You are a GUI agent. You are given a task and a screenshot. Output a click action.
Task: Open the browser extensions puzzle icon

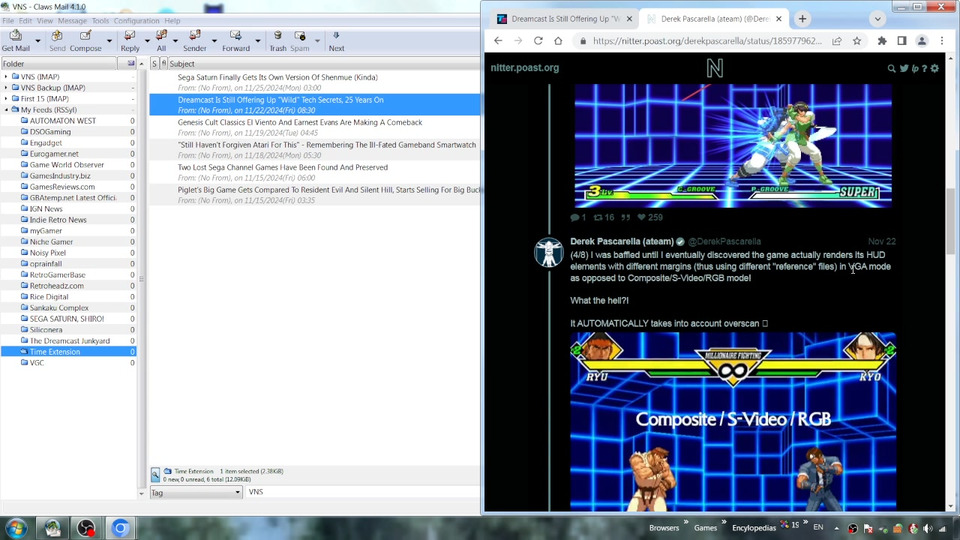pos(882,41)
